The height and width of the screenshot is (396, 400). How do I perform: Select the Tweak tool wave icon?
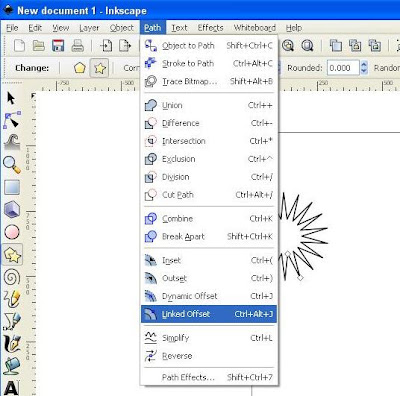click(x=12, y=142)
